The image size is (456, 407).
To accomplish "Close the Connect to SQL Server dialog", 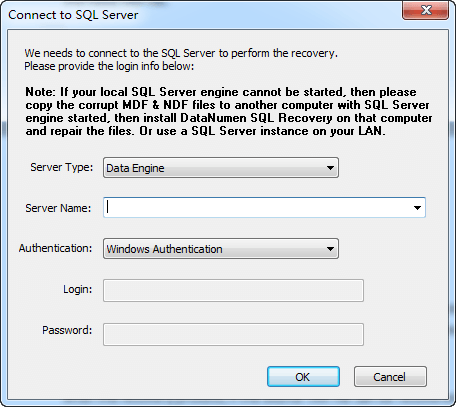I will click(426, 10).
